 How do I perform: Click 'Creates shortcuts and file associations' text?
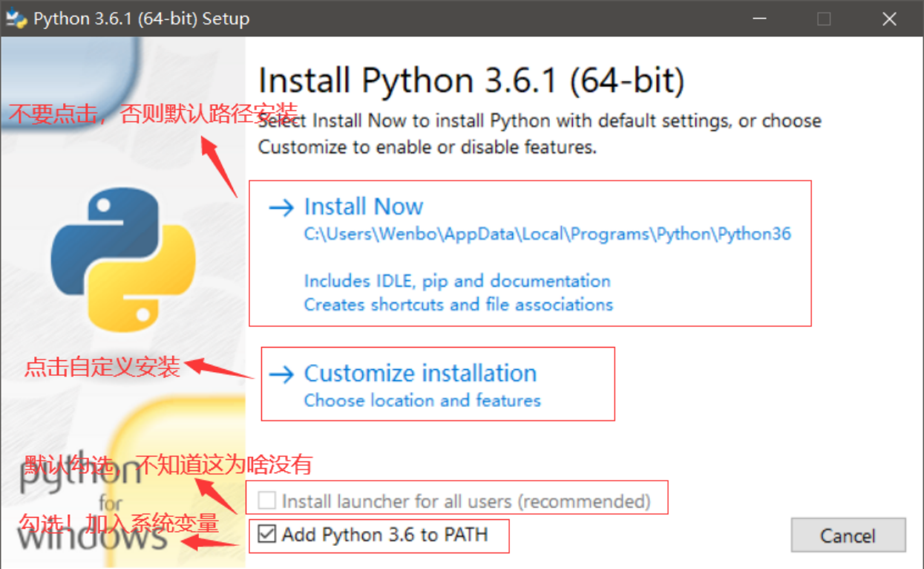459,305
